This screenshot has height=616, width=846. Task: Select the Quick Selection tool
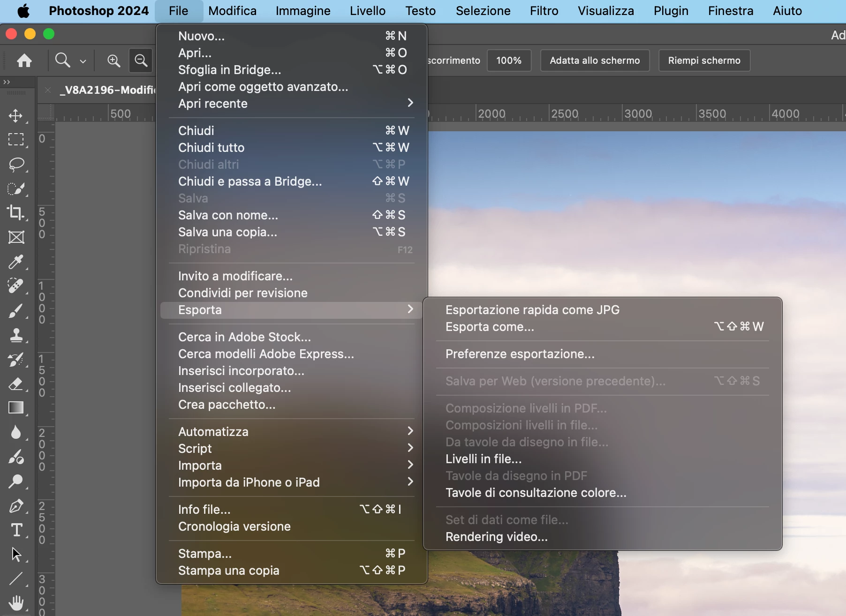point(16,188)
